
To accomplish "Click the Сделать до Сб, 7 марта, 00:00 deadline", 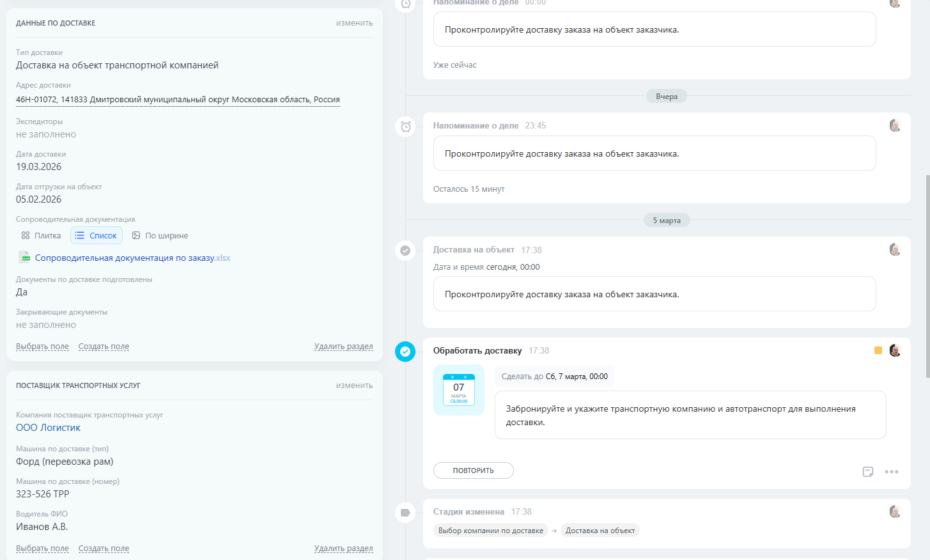I will point(555,377).
